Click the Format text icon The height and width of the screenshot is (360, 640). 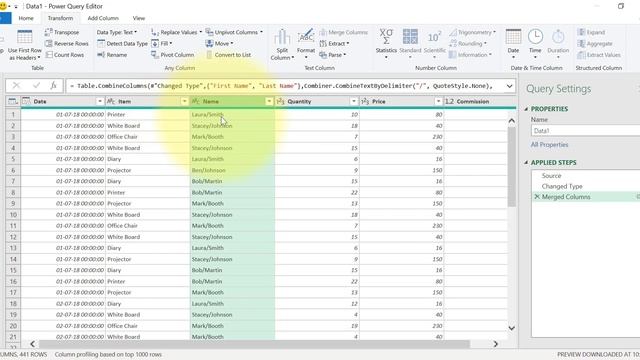click(306, 36)
